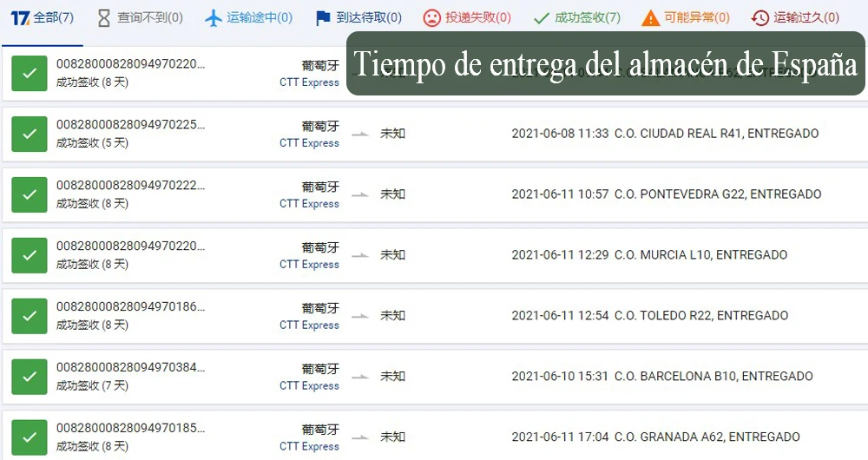Open the 查询不到(0) hourglass tab

click(x=140, y=17)
